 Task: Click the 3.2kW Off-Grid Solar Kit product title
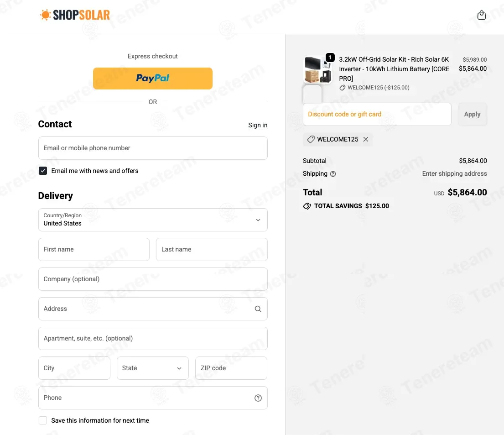(x=394, y=69)
